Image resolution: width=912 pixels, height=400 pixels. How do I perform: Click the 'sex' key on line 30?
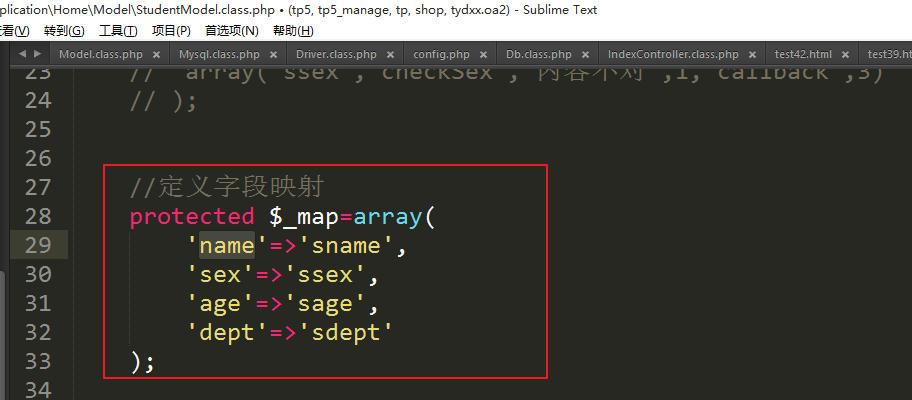[x=220, y=274]
